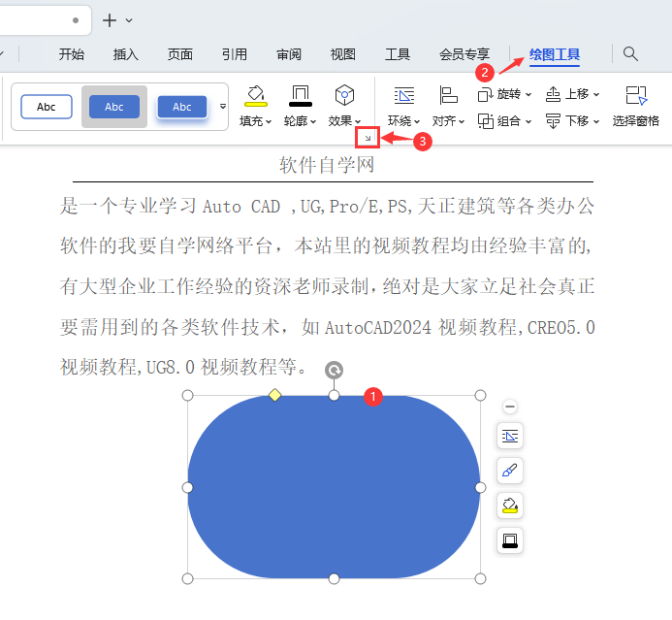Open the 填充 dropdown arrow

coord(269,122)
